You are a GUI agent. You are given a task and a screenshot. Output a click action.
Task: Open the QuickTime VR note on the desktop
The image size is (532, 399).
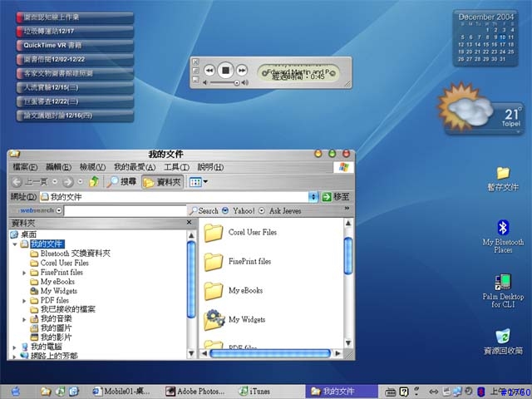click(x=75, y=46)
